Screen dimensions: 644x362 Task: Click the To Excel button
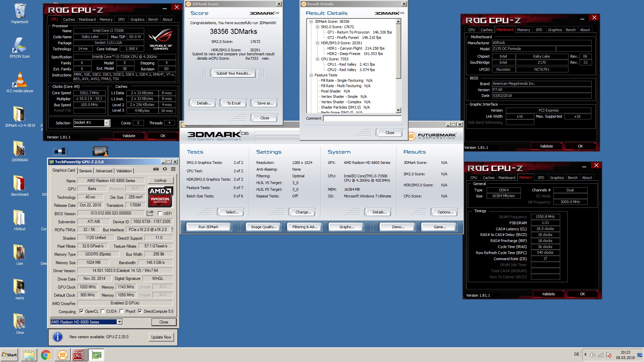[x=234, y=103]
